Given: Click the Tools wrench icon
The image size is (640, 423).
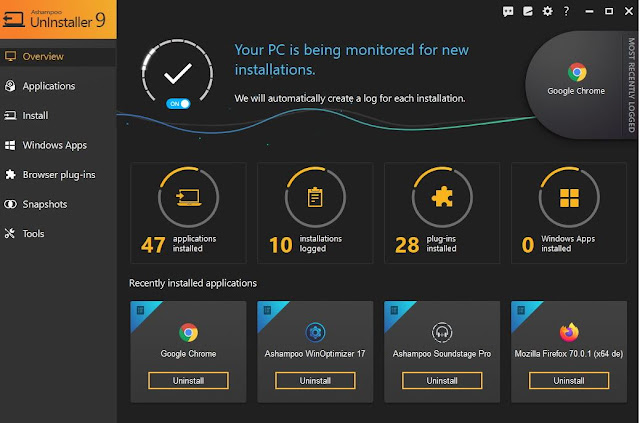Looking at the screenshot, I should point(10,234).
